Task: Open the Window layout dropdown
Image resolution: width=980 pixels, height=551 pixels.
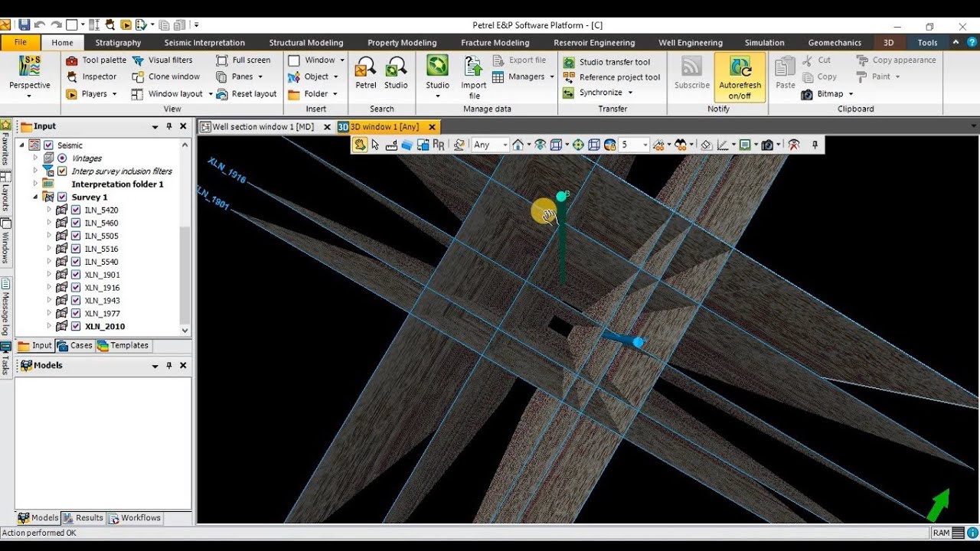Action: (171, 94)
